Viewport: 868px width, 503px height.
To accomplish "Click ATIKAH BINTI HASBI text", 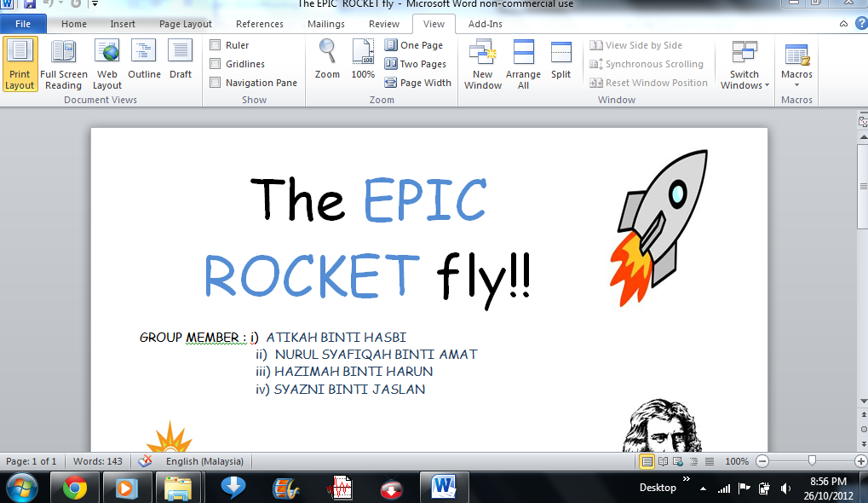I will click(336, 338).
